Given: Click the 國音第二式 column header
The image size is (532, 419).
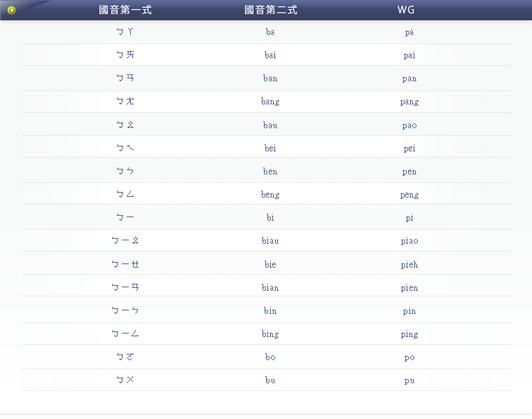Looking at the screenshot, I should [x=271, y=10].
